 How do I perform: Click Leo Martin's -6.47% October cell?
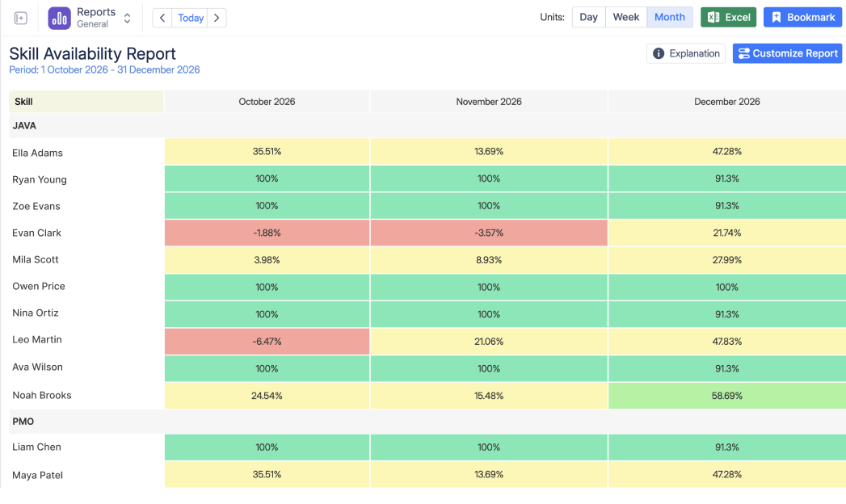click(x=267, y=341)
